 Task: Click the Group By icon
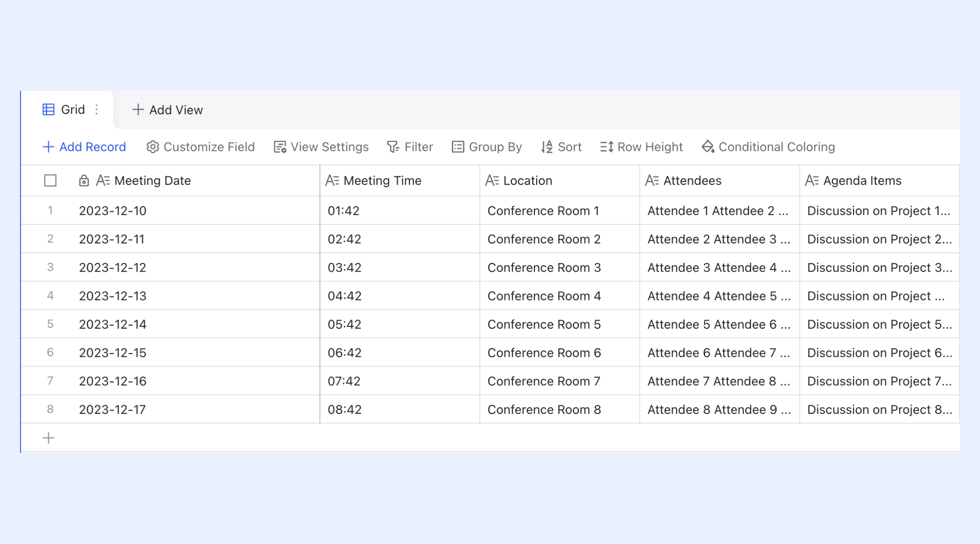pyautogui.click(x=458, y=147)
